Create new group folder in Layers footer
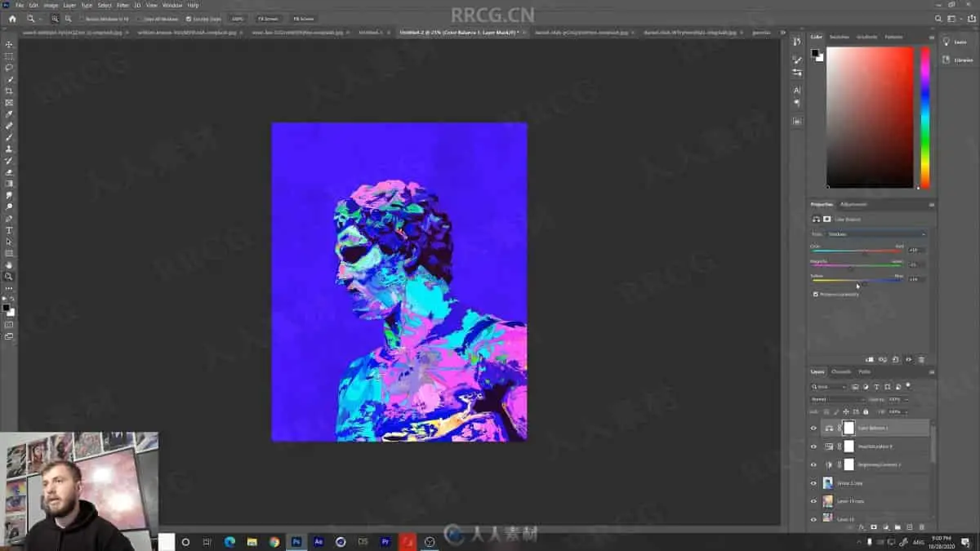Viewport: 980px width, 551px height. 898,527
